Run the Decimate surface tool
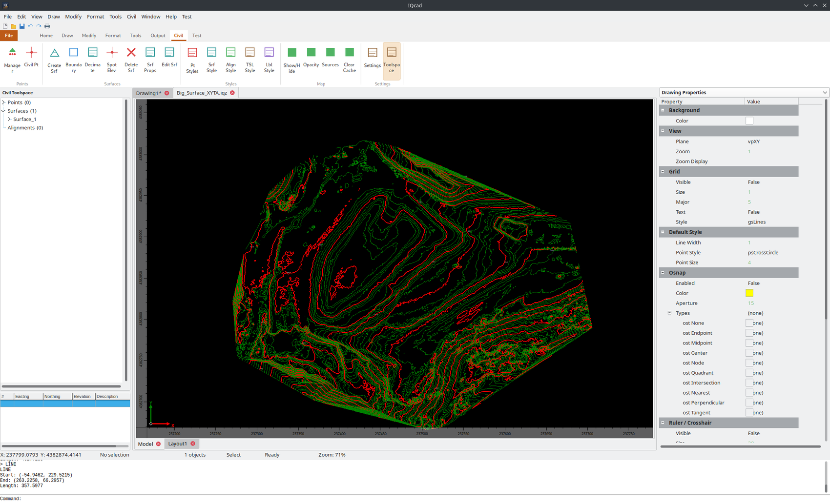830x504 pixels. tap(92, 60)
